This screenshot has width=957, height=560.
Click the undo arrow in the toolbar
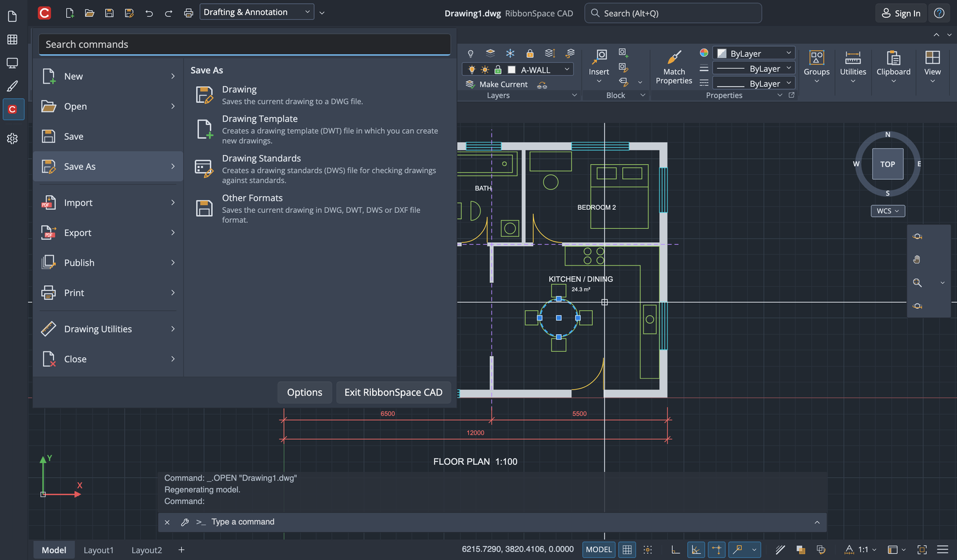click(149, 13)
